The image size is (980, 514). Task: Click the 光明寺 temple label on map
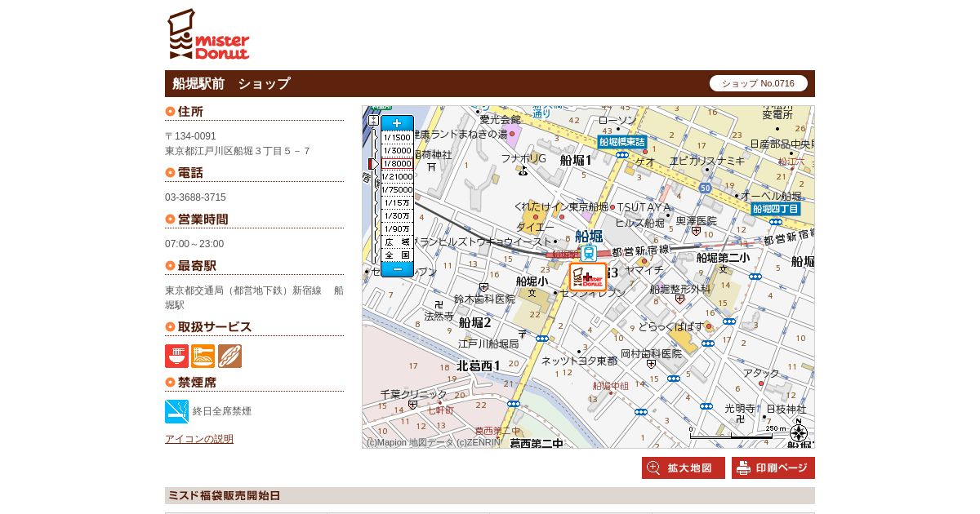click(x=740, y=408)
